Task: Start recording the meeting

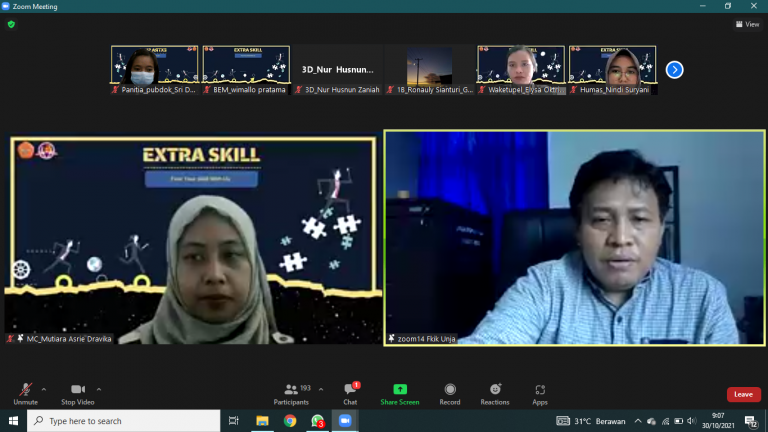Action: [450, 391]
